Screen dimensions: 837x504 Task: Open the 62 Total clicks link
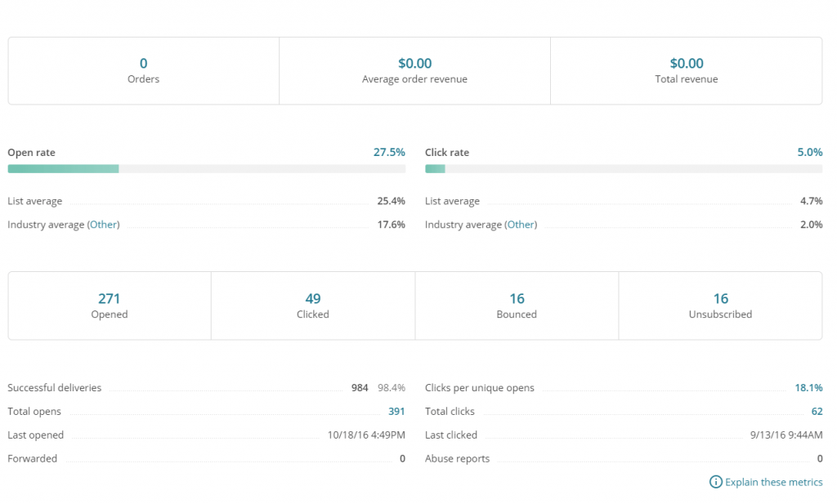click(816, 412)
